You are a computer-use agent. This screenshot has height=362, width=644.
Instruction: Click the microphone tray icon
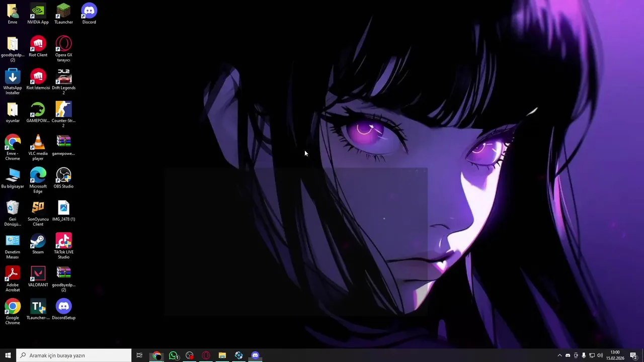point(584,355)
